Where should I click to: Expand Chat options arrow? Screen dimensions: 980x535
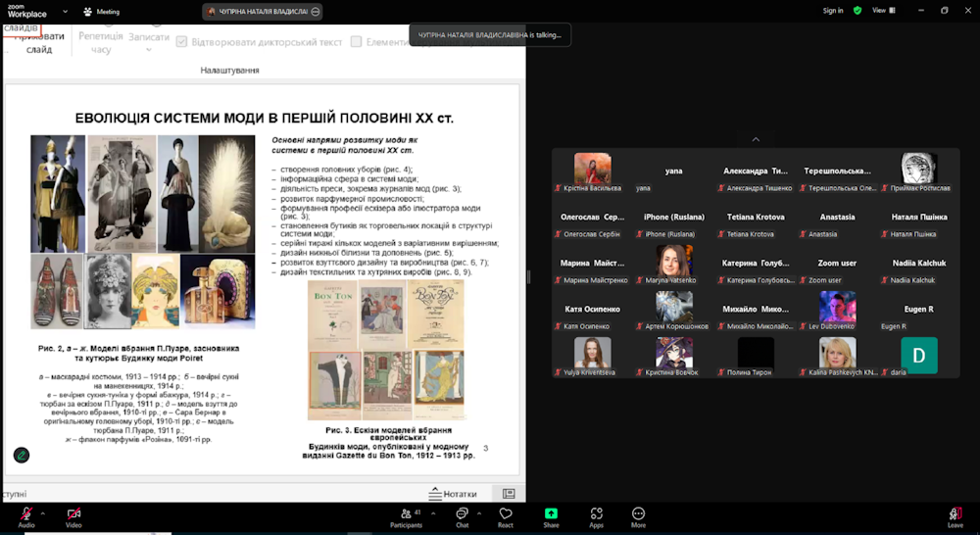(479, 513)
